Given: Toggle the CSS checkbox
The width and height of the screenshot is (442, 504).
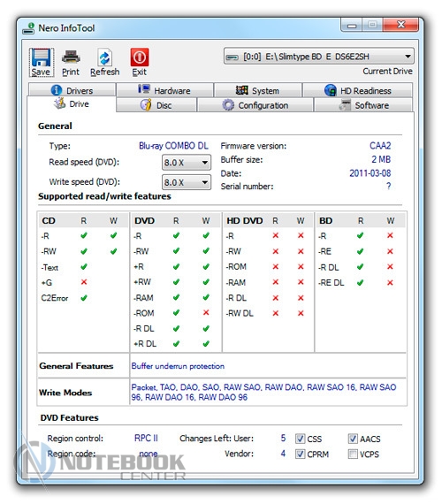Looking at the screenshot, I should (x=301, y=439).
